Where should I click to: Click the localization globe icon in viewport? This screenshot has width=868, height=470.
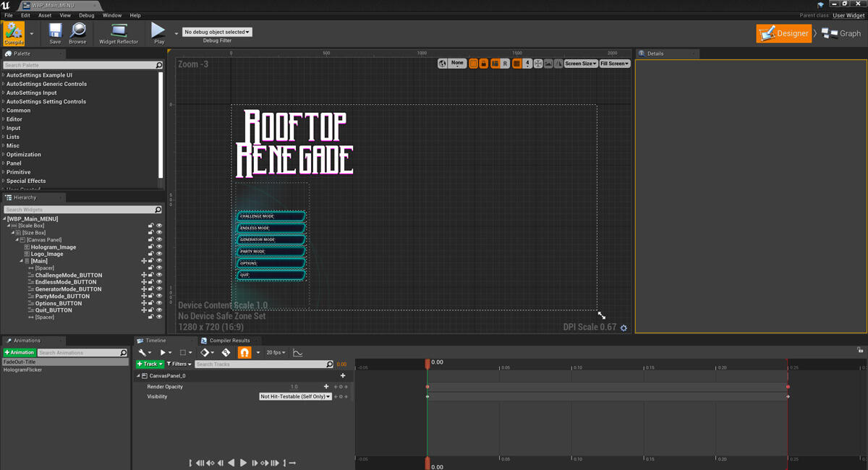(x=441, y=64)
